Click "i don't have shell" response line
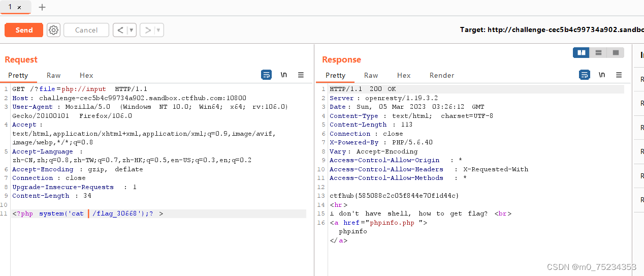Viewport: 644px width, 276px height. 421,213
